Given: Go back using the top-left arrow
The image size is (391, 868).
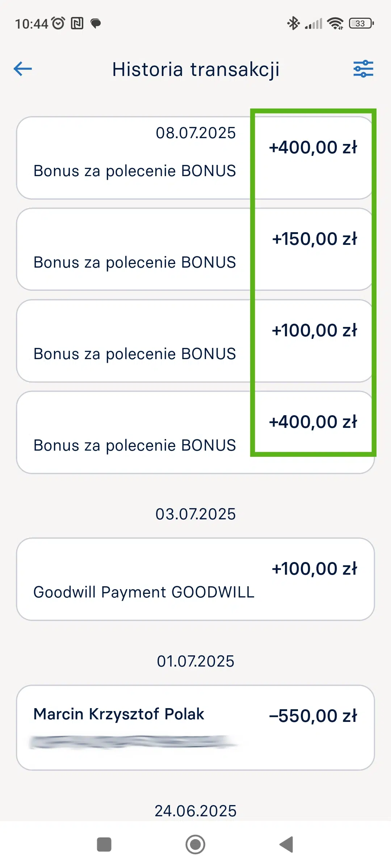Looking at the screenshot, I should [23, 69].
